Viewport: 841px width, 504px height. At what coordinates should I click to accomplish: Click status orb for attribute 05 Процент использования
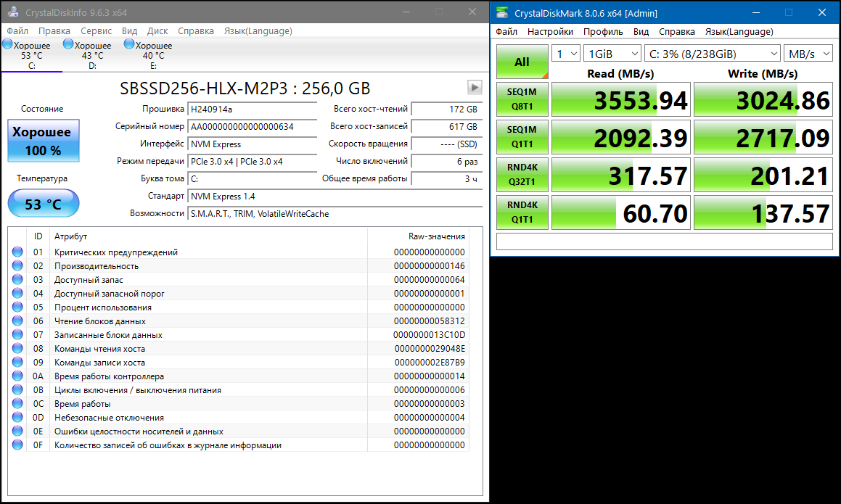[17, 307]
